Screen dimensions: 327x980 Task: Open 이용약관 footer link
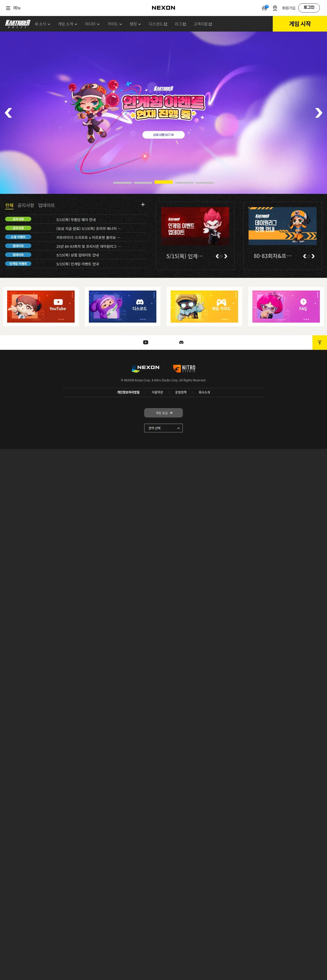157,392
